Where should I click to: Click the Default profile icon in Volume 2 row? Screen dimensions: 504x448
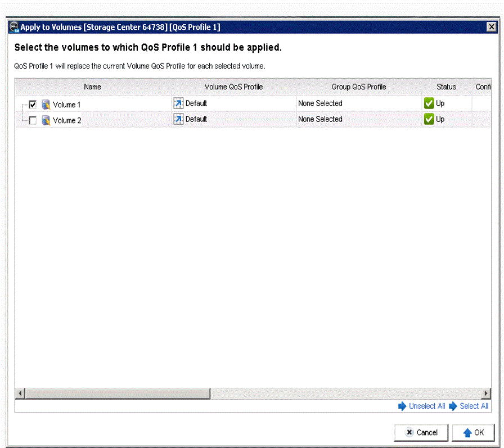pos(178,119)
